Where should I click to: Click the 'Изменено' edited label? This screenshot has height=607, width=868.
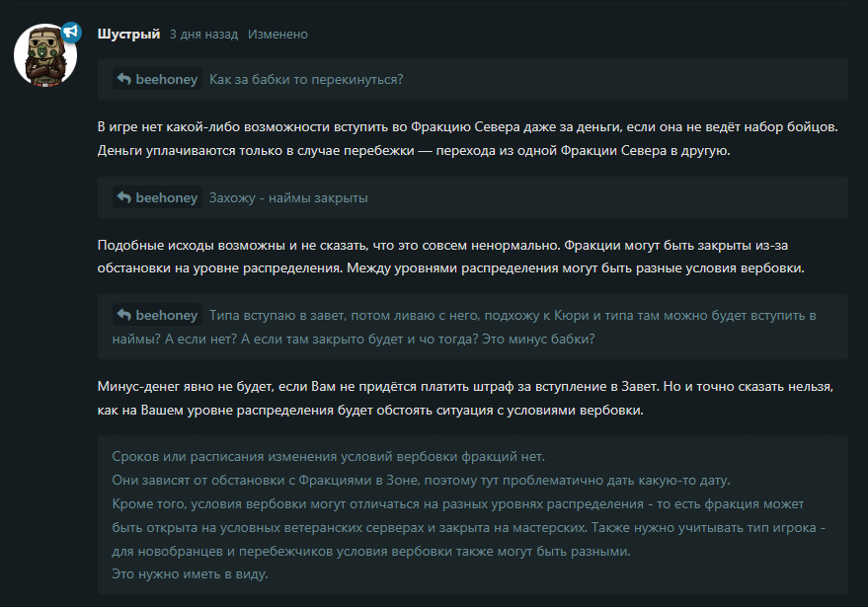(x=277, y=35)
